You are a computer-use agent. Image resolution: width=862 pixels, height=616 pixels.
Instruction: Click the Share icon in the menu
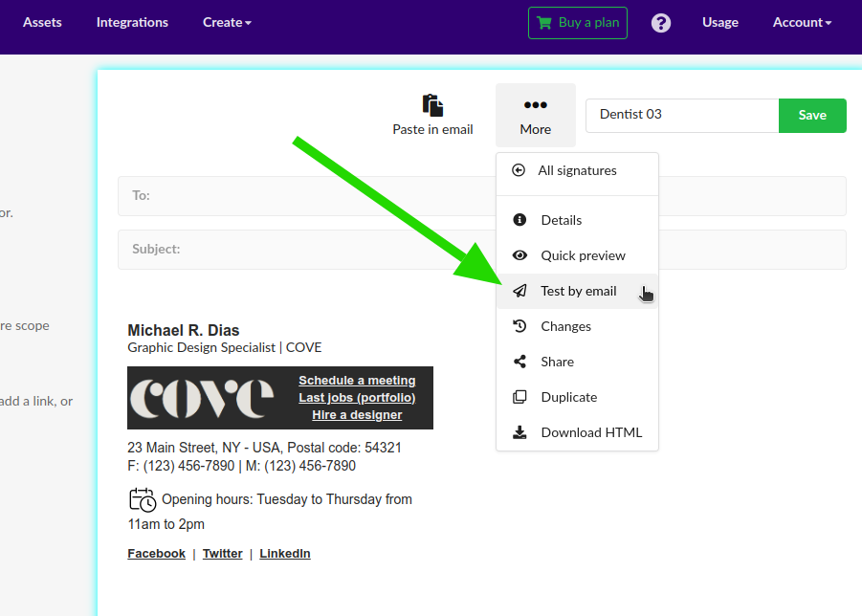tap(518, 362)
